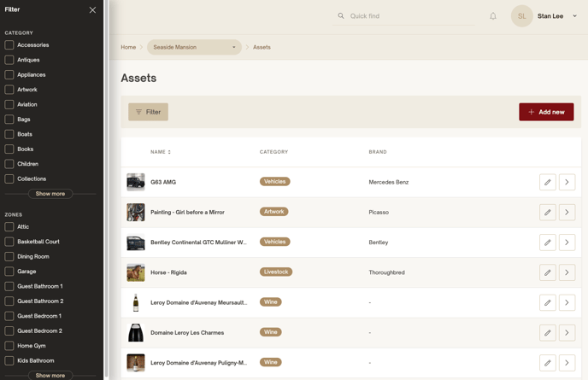The height and width of the screenshot is (380, 588).
Task: Sort the list by Name column
Action: tap(161, 152)
